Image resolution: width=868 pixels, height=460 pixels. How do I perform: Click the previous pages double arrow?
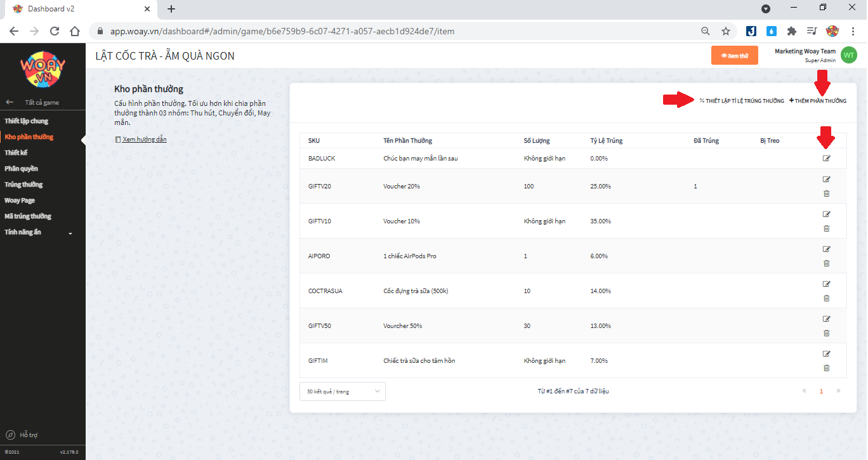pyautogui.click(x=805, y=391)
